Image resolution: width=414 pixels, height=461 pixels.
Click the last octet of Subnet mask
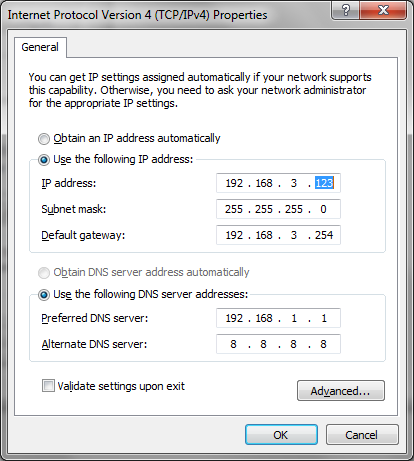pos(323,209)
